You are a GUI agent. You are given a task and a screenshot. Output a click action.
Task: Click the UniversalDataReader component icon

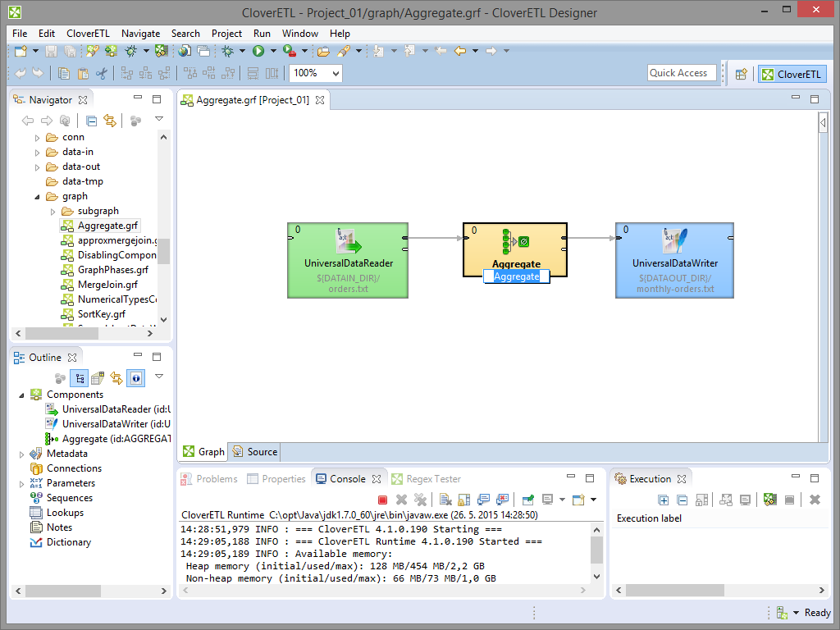348,242
